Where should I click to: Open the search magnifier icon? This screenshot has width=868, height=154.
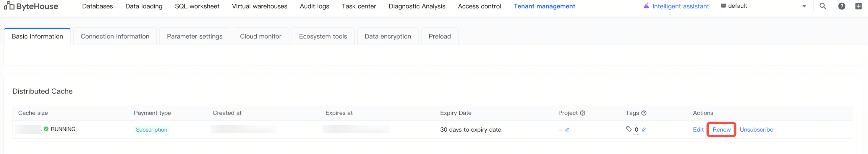point(822,6)
